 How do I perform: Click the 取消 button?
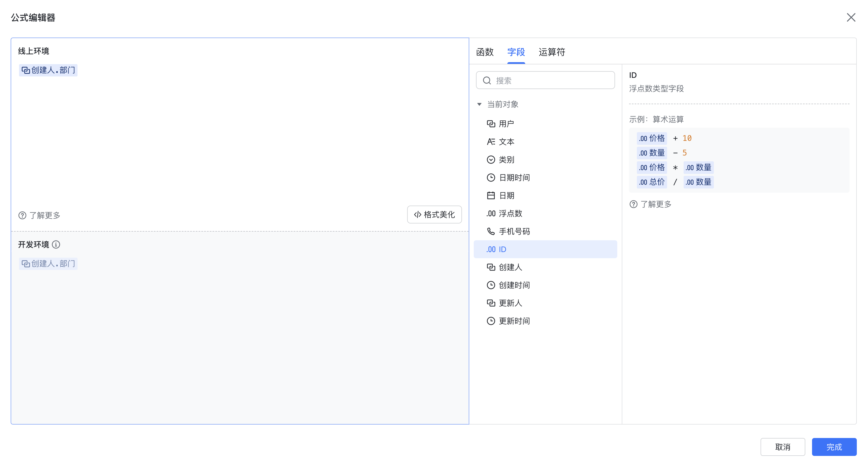point(782,447)
